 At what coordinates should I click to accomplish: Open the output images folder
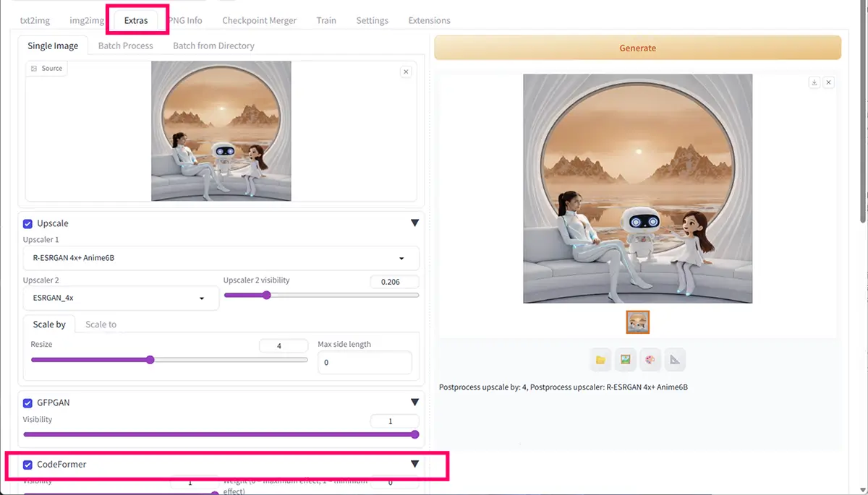[x=600, y=360]
